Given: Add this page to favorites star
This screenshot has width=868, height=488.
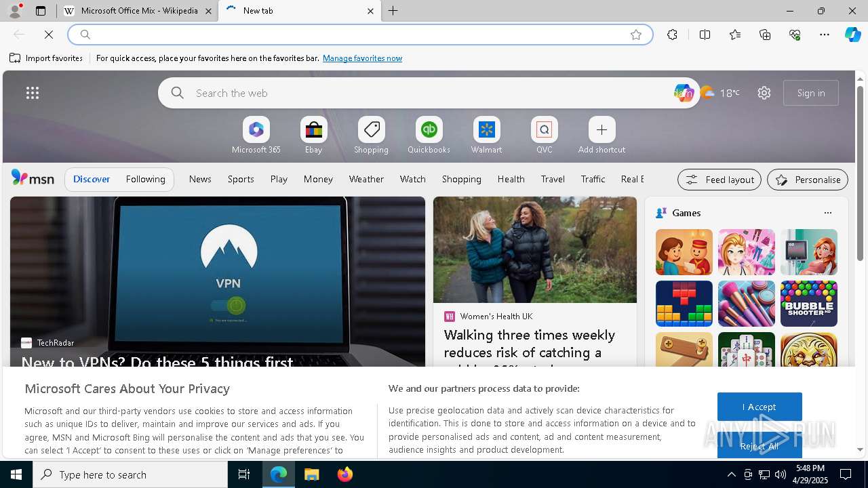Looking at the screenshot, I should (636, 35).
